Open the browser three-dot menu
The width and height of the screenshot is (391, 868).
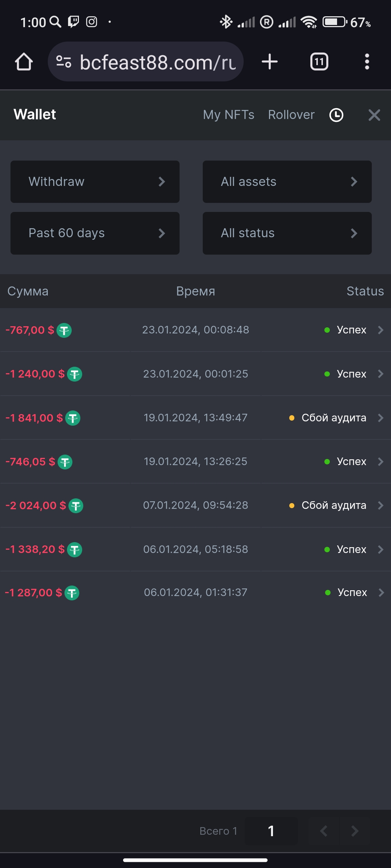tap(367, 61)
